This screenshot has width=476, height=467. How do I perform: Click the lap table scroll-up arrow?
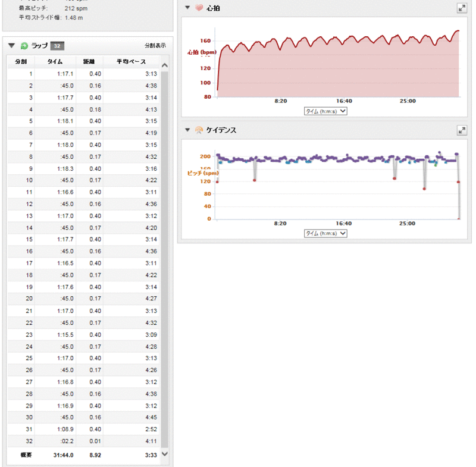(x=165, y=65)
